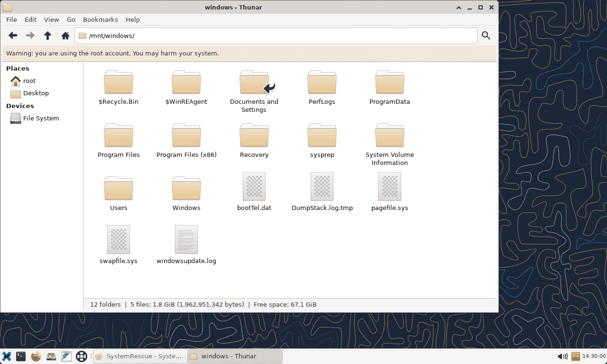Launch the terminal from the taskbar
The image size is (607, 364).
pyautogui.click(x=21, y=356)
